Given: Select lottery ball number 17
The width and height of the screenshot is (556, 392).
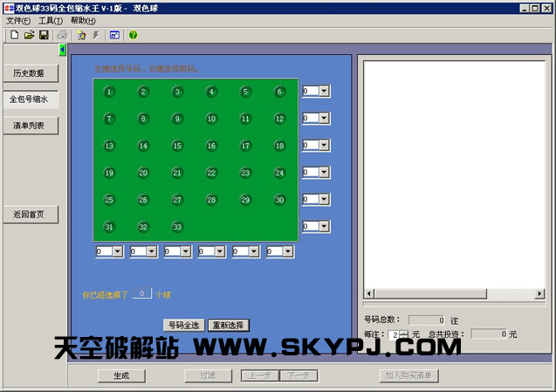Looking at the screenshot, I should point(245,146).
